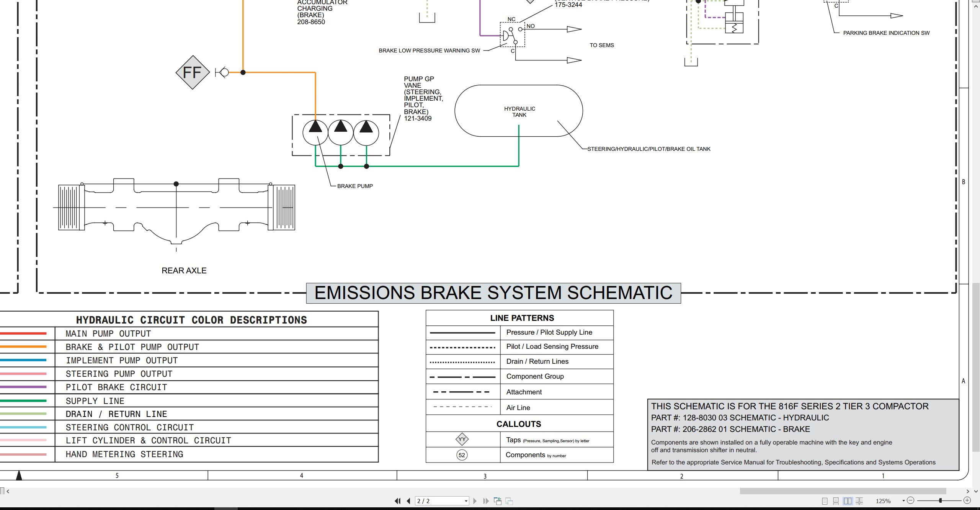
Task: Click STEERING PUMP OUTPUT legend text
Action: pyautogui.click(x=119, y=374)
